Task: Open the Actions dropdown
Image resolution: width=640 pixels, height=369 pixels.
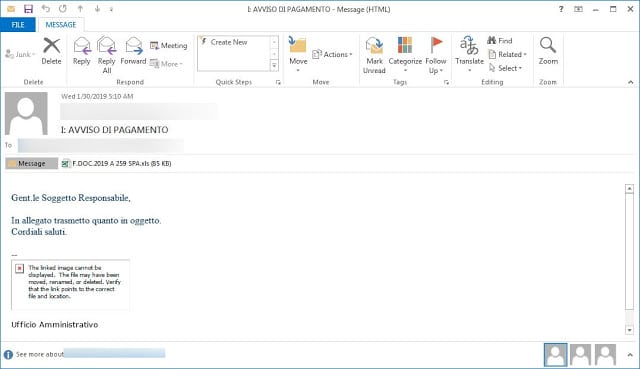Action: coord(332,54)
